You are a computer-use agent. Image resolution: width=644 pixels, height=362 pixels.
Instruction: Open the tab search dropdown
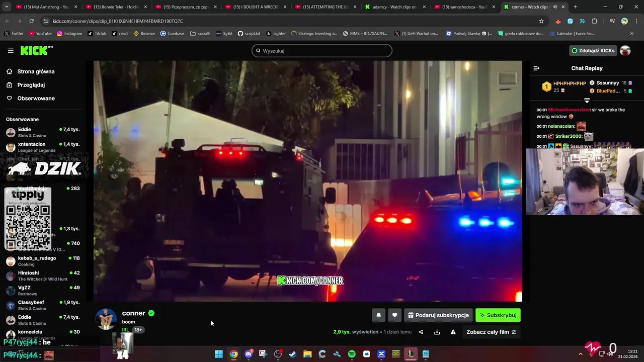pos(7,7)
